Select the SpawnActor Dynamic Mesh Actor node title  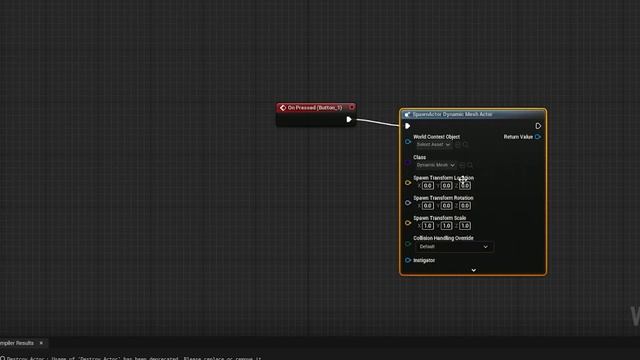coord(452,114)
